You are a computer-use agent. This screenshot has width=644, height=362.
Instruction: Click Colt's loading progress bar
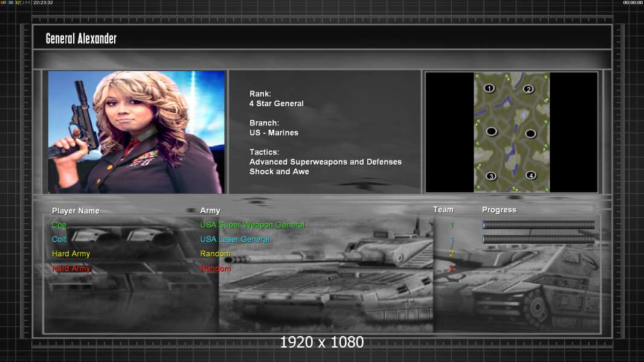pos(538,239)
